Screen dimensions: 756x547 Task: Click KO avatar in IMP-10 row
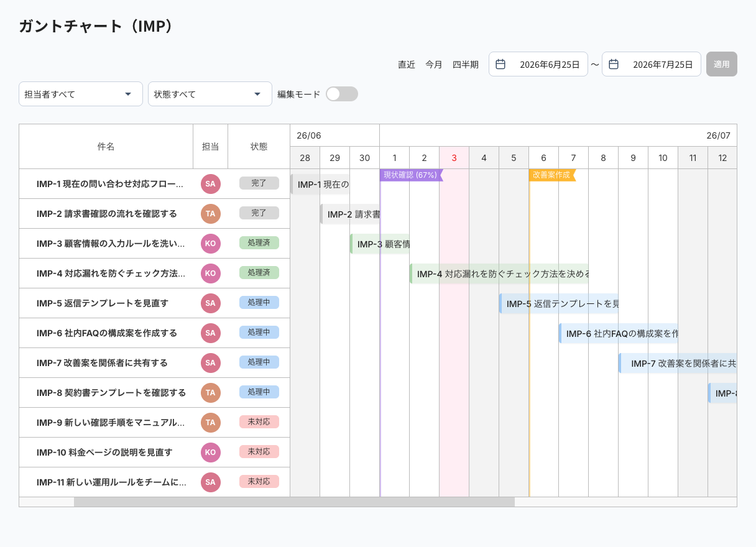(x=210, y=453)
